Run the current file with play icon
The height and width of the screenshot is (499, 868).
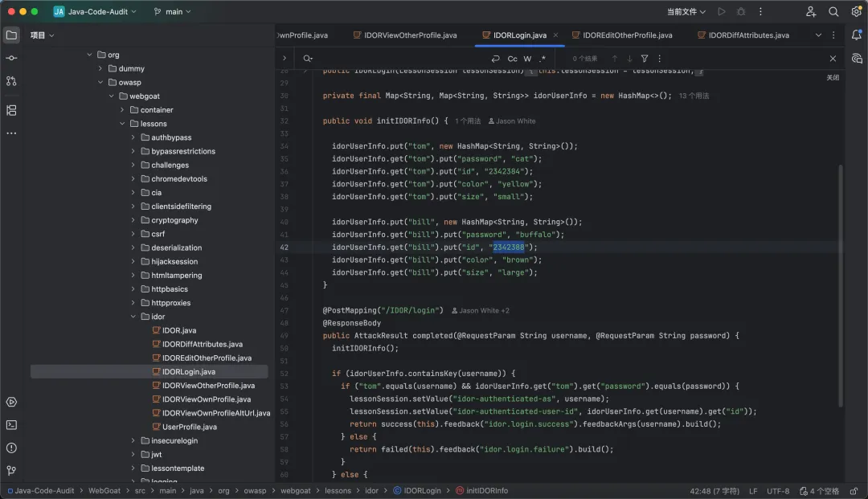[721, 12]
